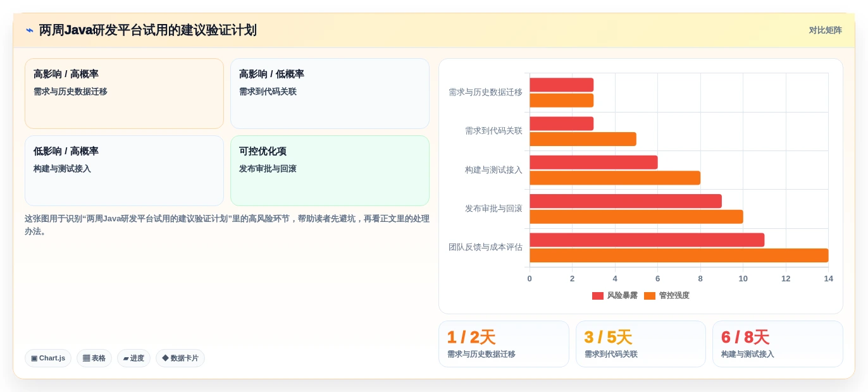This screenshot has height=392, width=868.
Task: Click orange bar for 需求到代码关联
Action: 583,139
